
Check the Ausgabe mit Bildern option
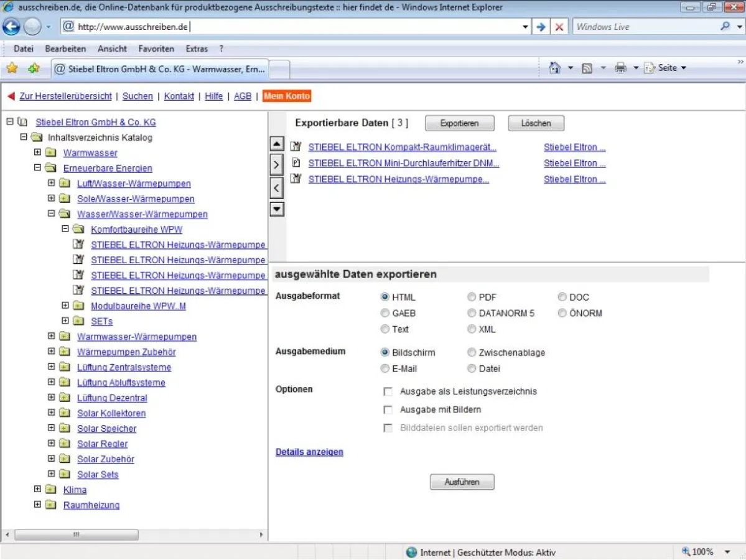point(388,410)
